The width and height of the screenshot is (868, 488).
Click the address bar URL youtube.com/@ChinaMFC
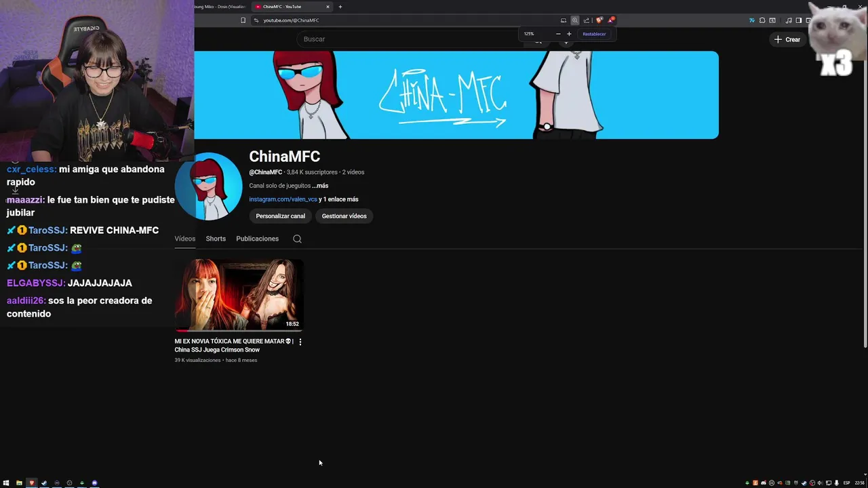291,20
